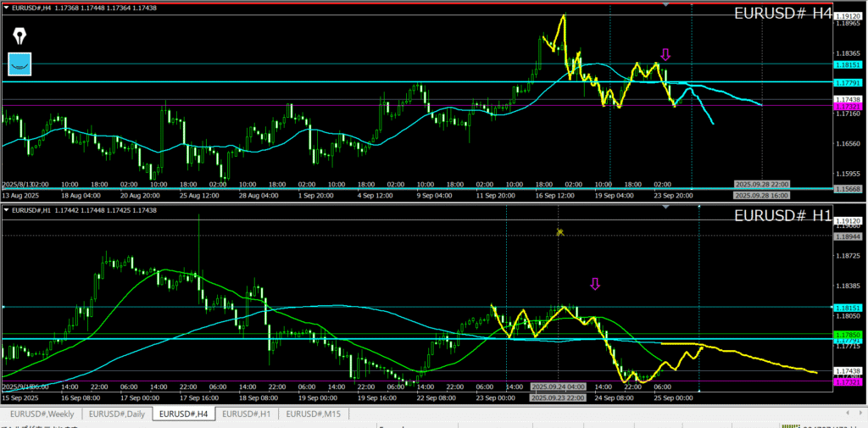
Task: Click the blue smile-curve indicator button
Action: 19,64
